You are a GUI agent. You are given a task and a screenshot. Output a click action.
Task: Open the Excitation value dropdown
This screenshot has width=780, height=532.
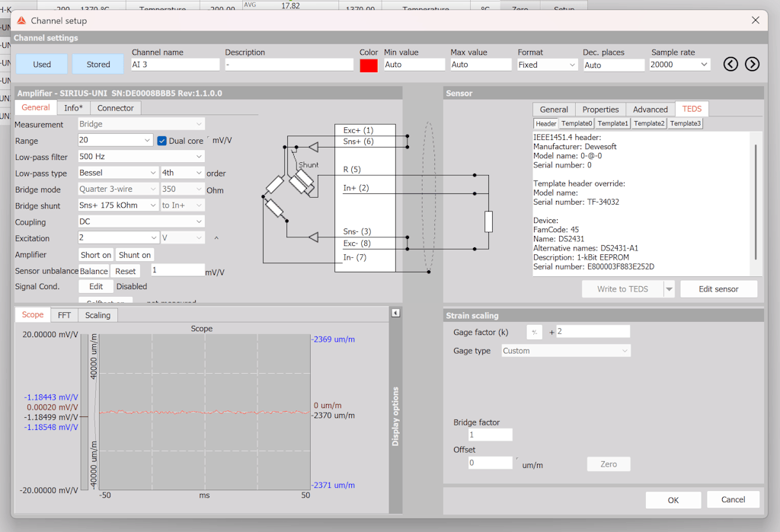click(x=153, y=237)
